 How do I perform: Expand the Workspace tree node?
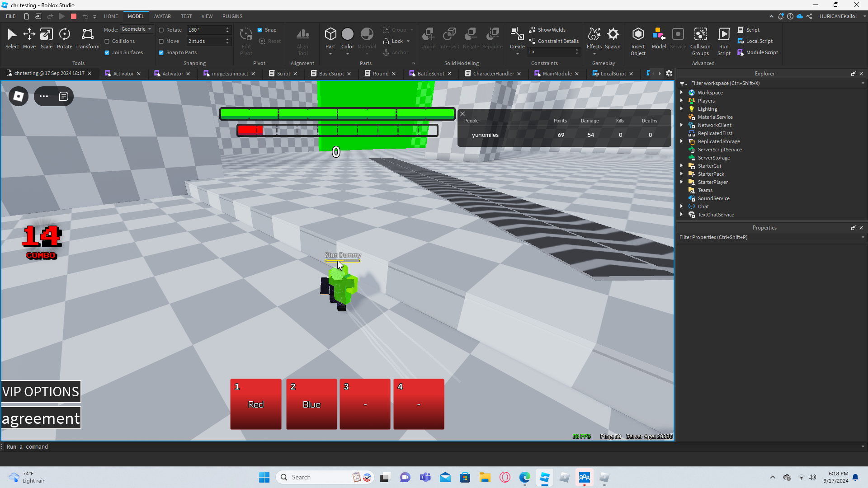point(682,93)
